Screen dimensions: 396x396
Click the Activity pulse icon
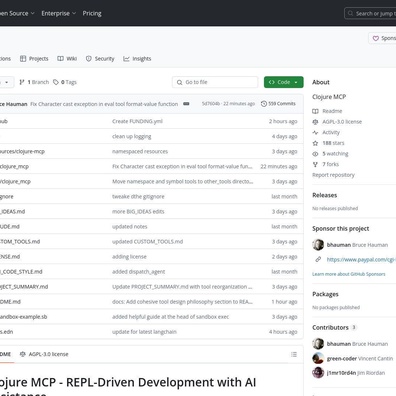315,132
